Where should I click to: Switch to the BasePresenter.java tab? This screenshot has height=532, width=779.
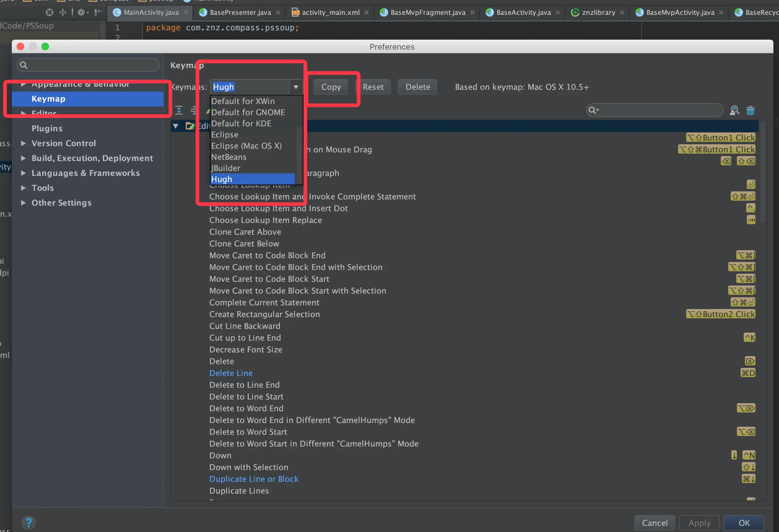pyautogui.click(x=240, y=12)
